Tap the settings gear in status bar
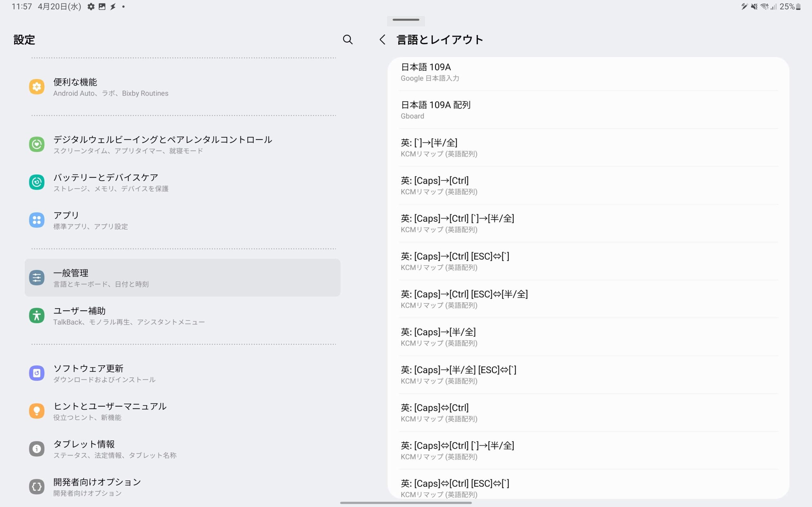This screenshot has height=507, width=812. point(91,7)
